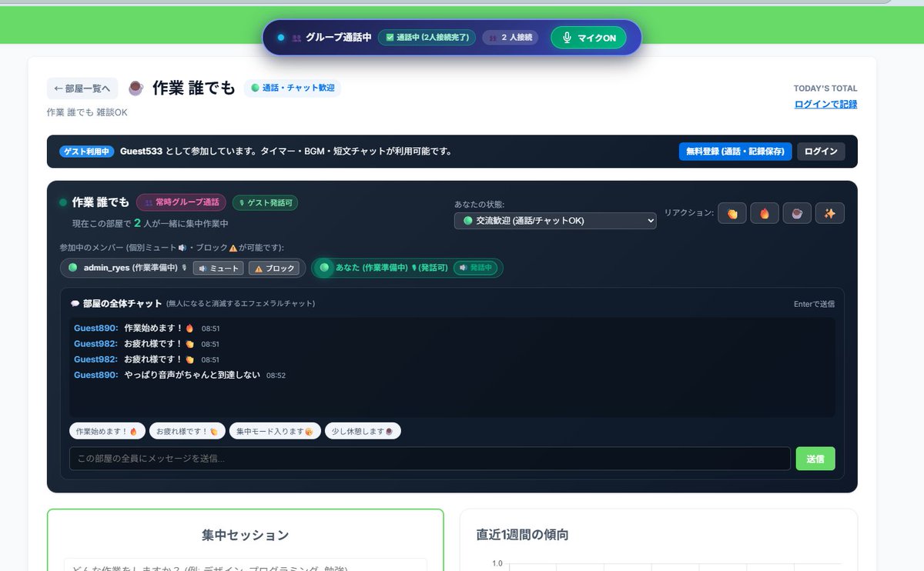Send the clapping hands reaction

732,213
